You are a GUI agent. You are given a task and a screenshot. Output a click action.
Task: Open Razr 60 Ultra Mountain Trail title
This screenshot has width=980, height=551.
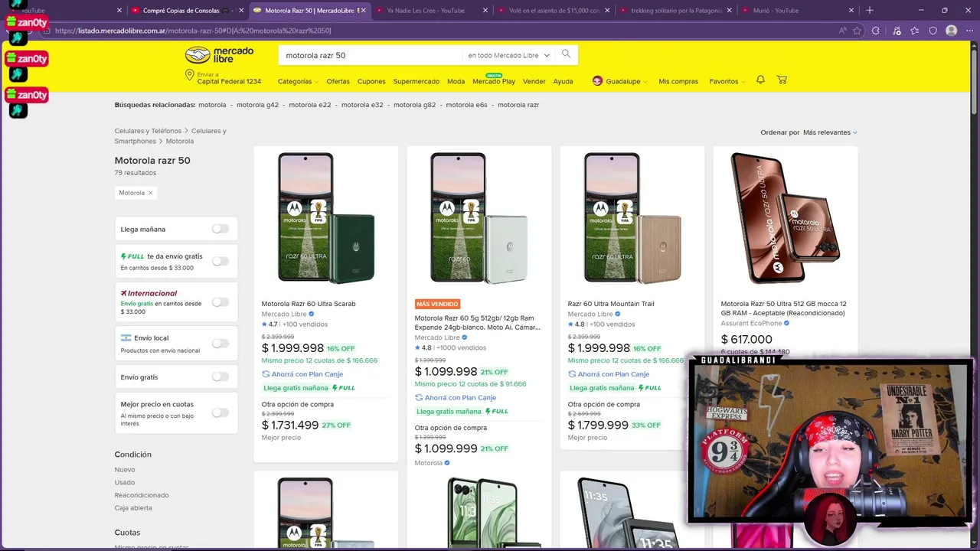point(611,304)
